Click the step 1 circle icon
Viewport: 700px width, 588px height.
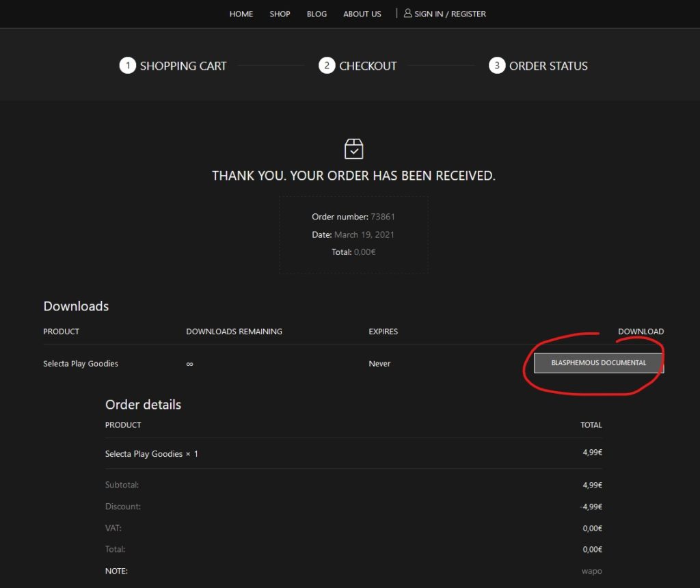tap(127, 66)
